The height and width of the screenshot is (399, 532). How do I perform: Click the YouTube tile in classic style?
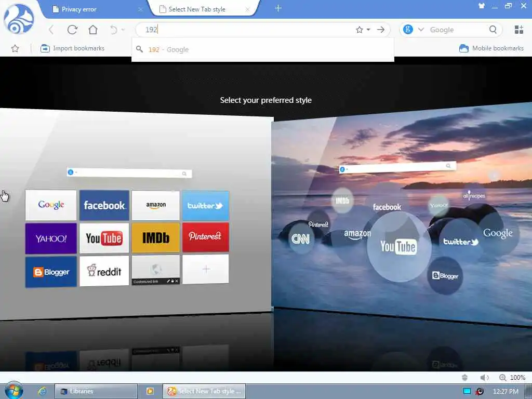point(104,238)
